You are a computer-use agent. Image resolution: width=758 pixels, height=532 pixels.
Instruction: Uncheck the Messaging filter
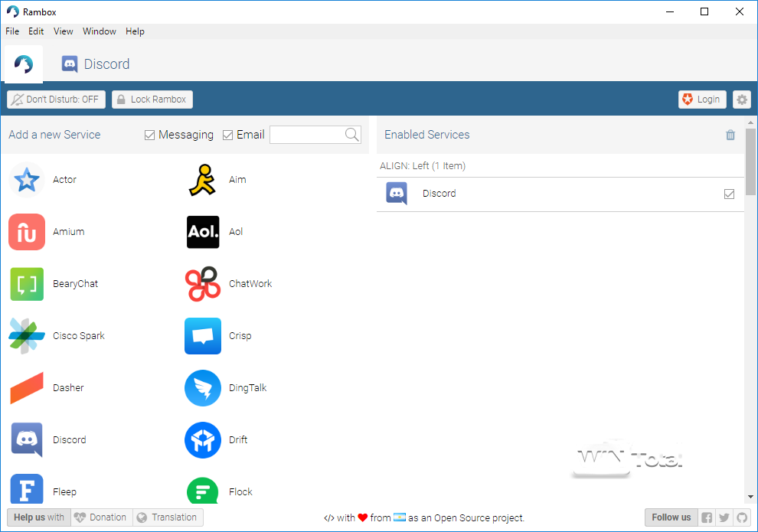150,135
